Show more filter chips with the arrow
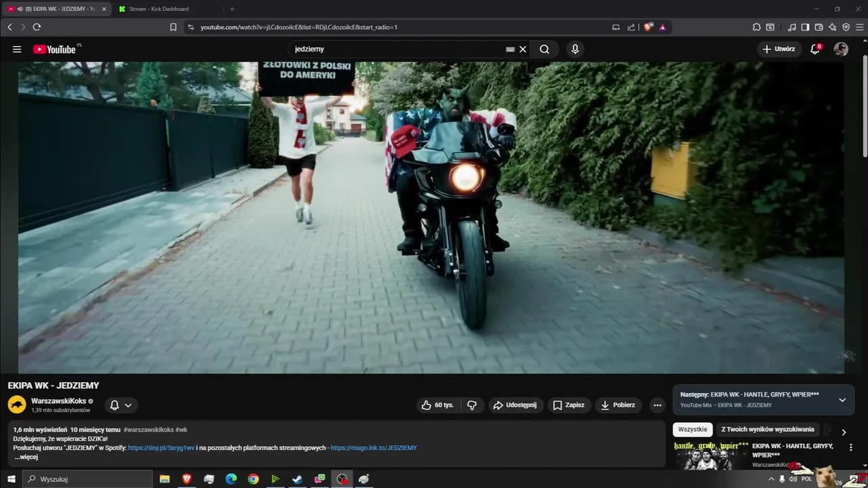 tap(844, 432)
